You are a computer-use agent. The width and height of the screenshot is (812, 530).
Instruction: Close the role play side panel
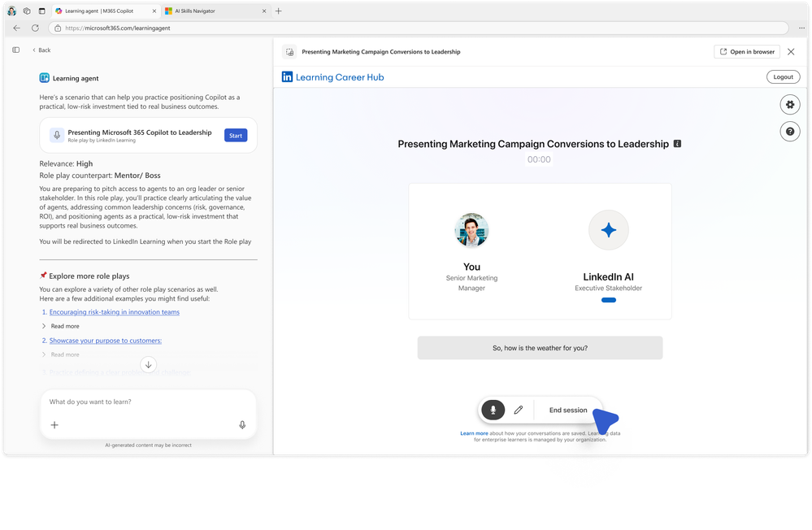tap(792, 52)
